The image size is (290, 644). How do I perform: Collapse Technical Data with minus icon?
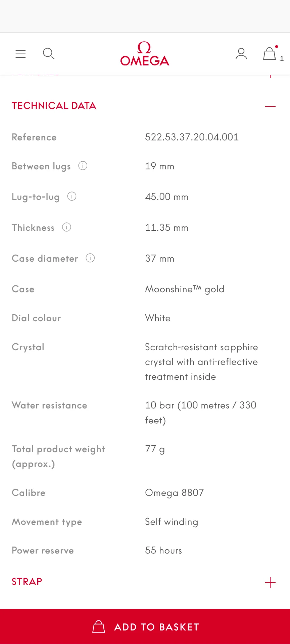[270, 106]
